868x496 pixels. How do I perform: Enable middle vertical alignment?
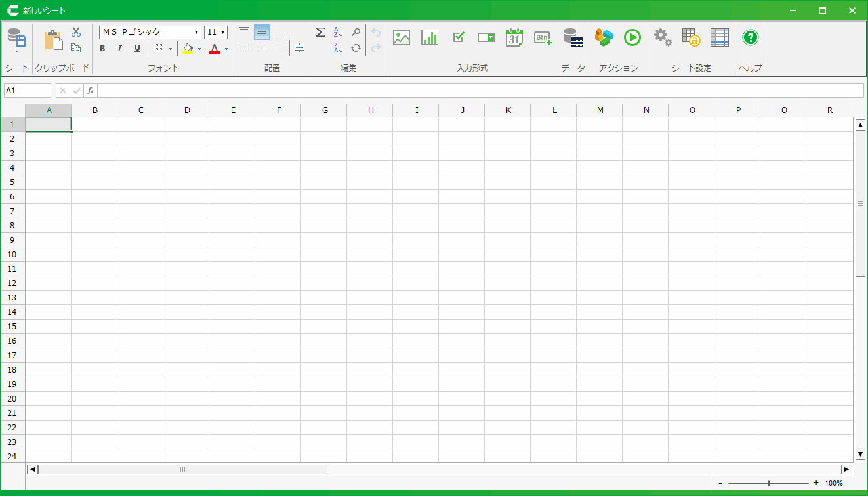[262, 32]
